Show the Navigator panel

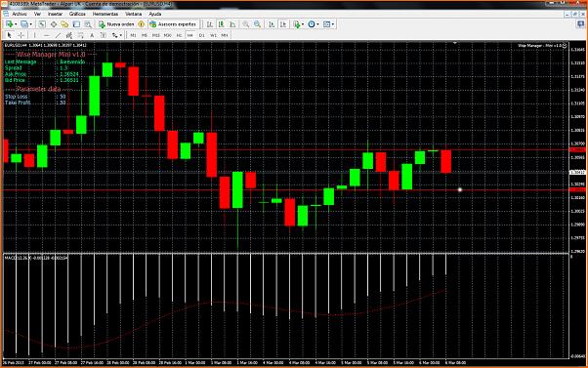pyautogui.click(x=64, y=24)
